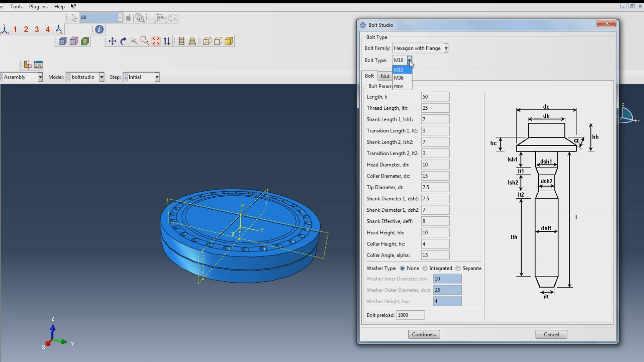The width and height of the screenshot is (644, 362).
Task: Cancel the Bolt Studio dialog
Action: [x=551, y=334]
